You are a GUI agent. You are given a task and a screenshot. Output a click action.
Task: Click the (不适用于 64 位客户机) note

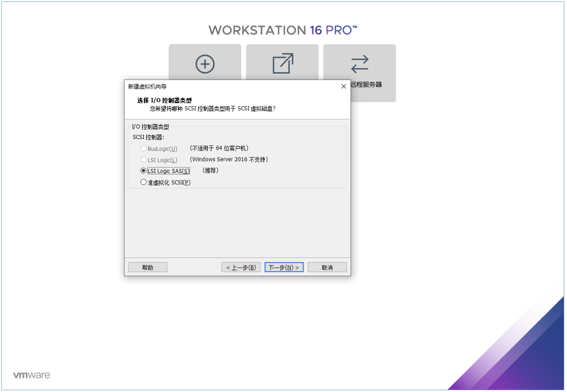tap(220, 148)
